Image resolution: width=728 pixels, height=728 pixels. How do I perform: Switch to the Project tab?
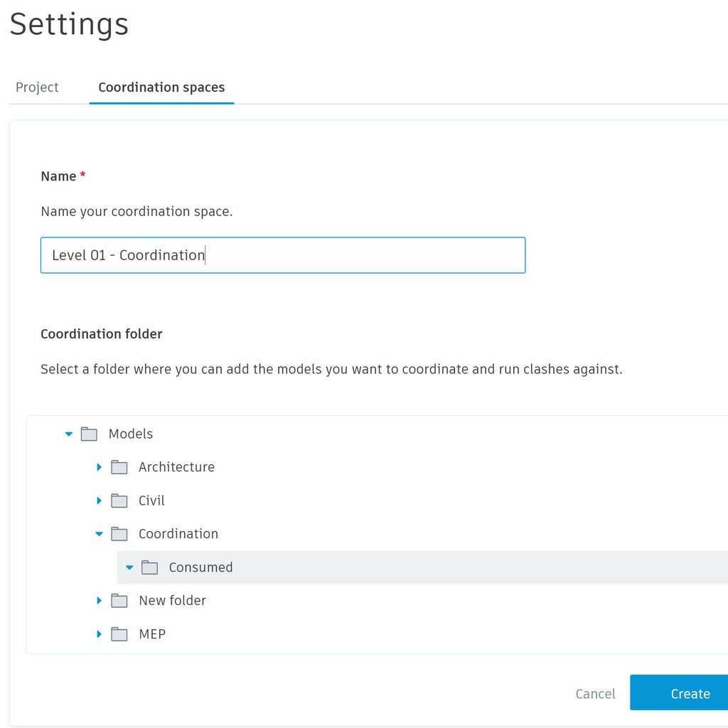click(36, 87)
